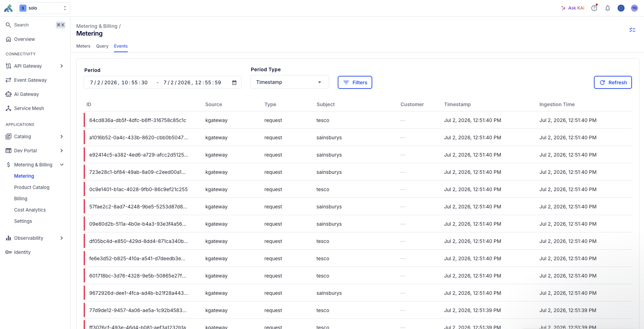
Task: Click the Catalog sidebar icon
Action: pyautogui.click(x=8, y=136)
